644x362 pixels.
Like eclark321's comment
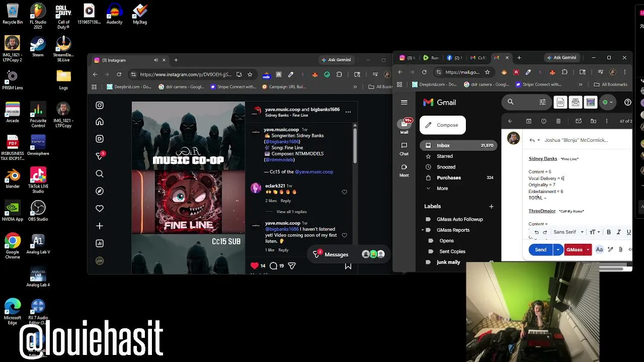click(344, 192)
